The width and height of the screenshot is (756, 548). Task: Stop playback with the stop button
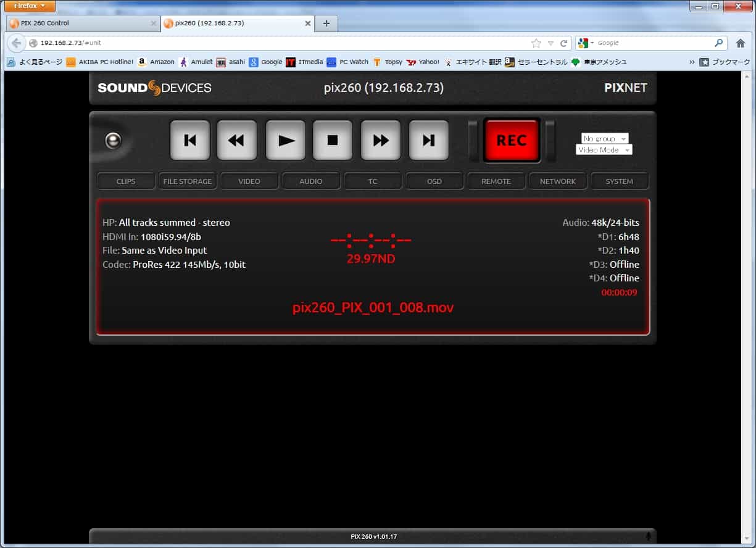pyautogui.click(x=333, y=140)
